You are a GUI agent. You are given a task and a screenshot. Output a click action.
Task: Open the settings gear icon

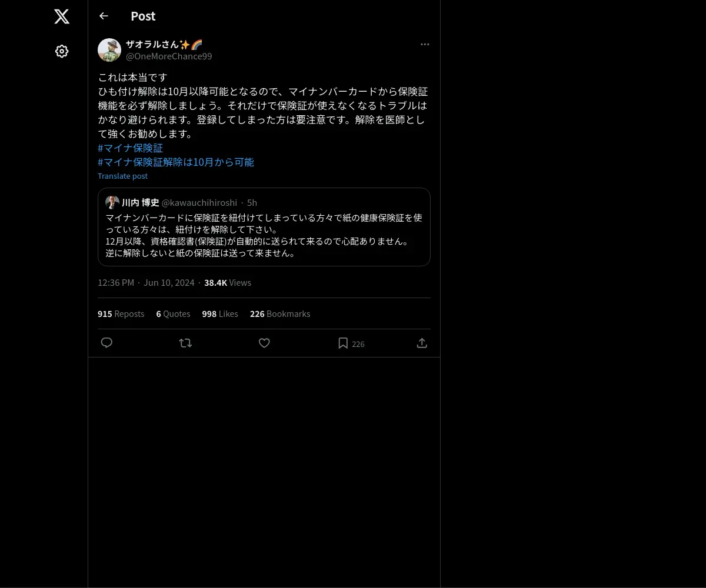click(x=62, y=51)
